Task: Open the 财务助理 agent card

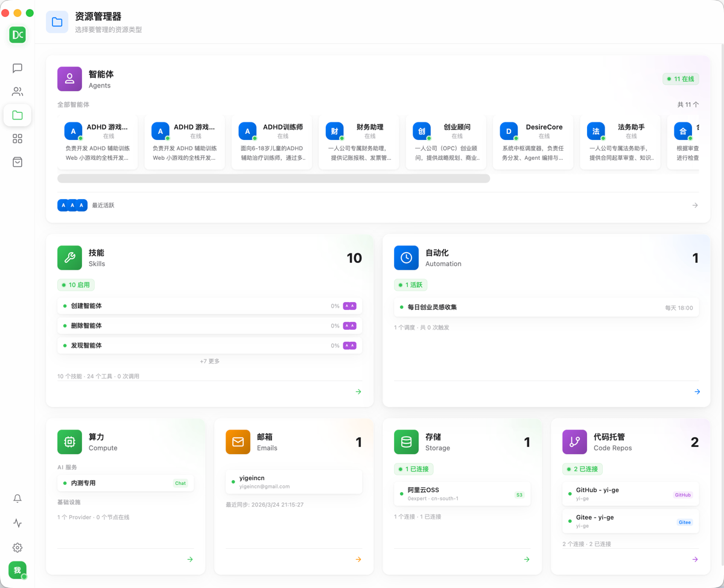Action: [358, 142]
